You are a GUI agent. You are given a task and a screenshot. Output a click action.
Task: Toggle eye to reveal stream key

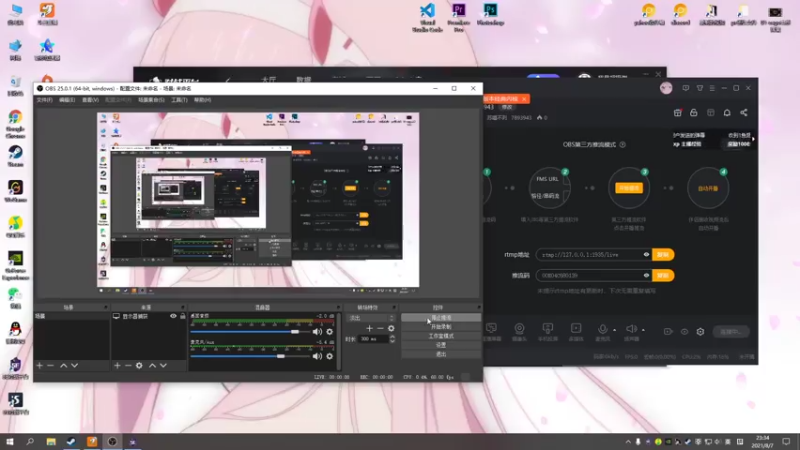pos(646,276)
